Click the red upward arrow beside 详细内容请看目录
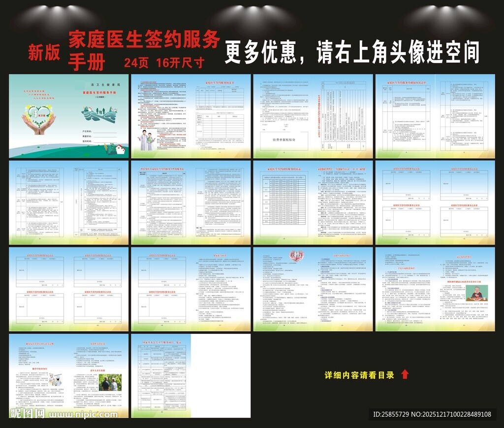The height and width of the screenshot is (428, 504). [x=405, y=374]
